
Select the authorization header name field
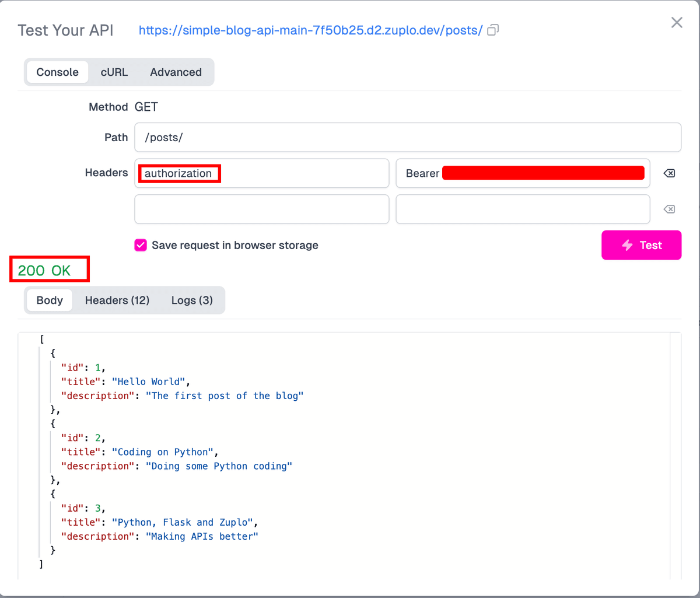(261, 173)
